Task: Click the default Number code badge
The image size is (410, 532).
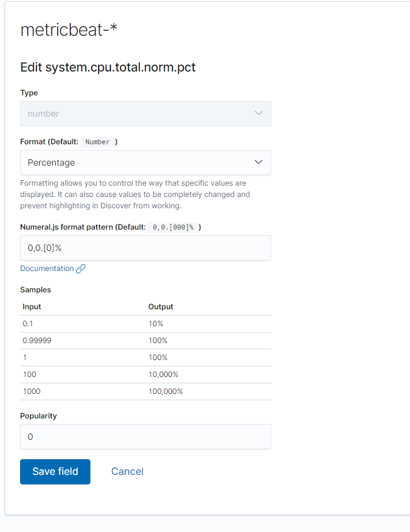Action: pos(97,142)
